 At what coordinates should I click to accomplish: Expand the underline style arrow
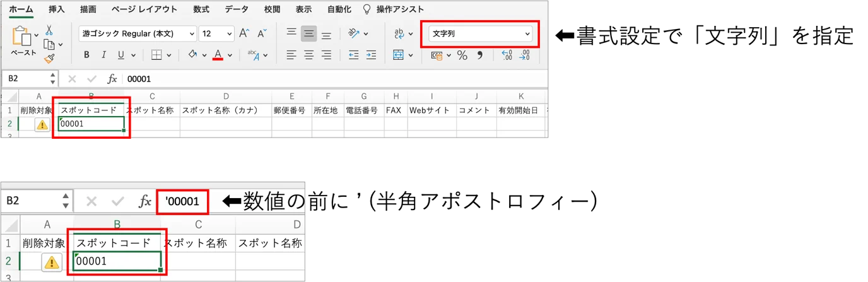(132, 56)
